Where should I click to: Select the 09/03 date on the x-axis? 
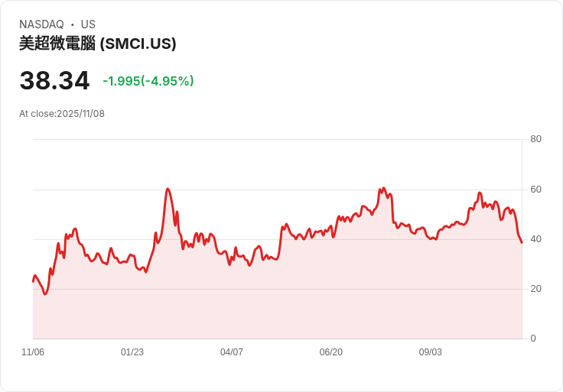tap(431, 352)
